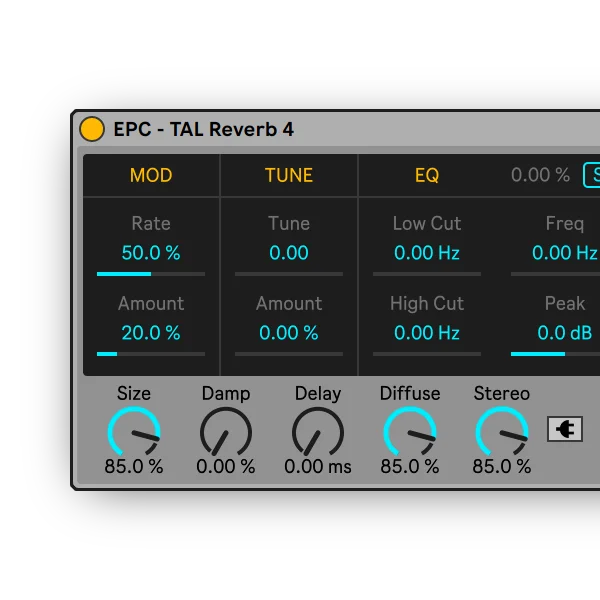The width and height of the screenshot is (600, 600).
Task: Click the Diffuse knob
Action: [x=410, y=432]
